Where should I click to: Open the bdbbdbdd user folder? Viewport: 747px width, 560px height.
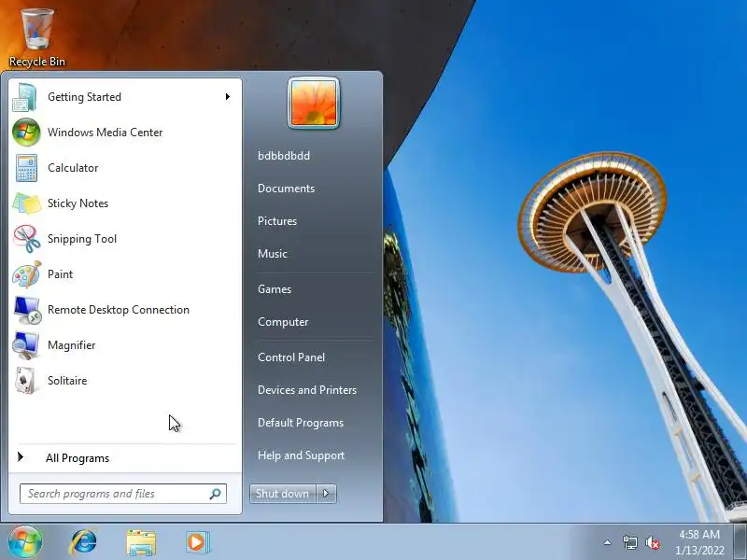pyautogui.click(x=284, y=156)
